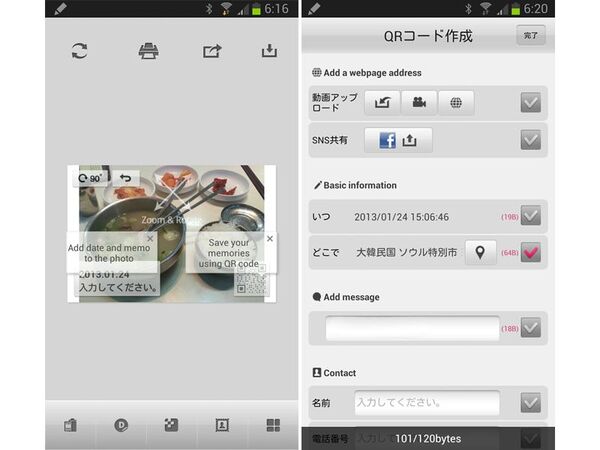This screenshot has height=450, width=600.
Task: Close the 'Add date and memo' tooltip
Action: tap(150, 238)
